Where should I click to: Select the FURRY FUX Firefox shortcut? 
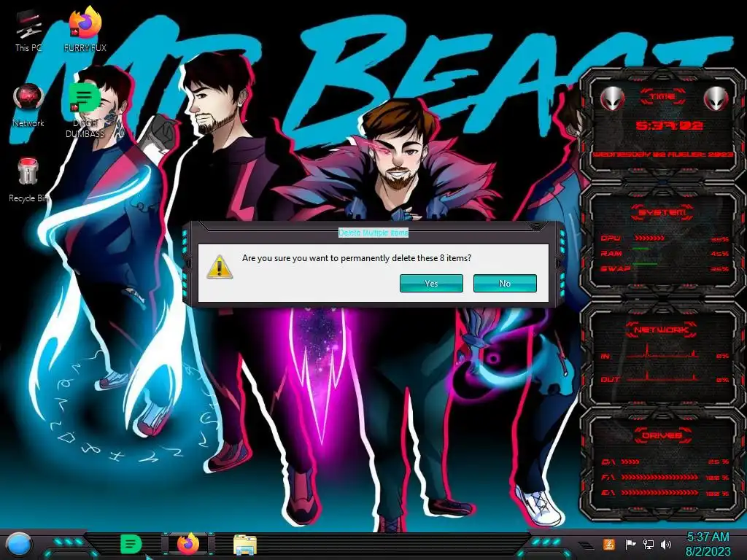(85, 29)
